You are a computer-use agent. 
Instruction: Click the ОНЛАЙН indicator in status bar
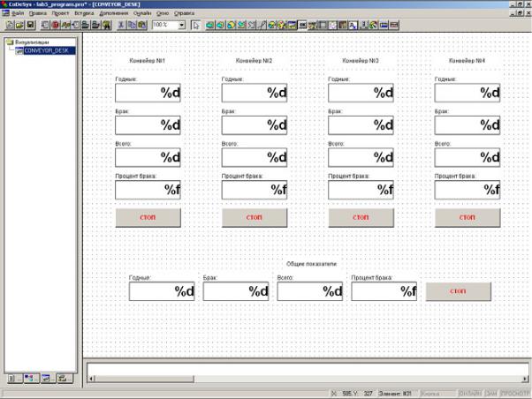coord(470,393)
